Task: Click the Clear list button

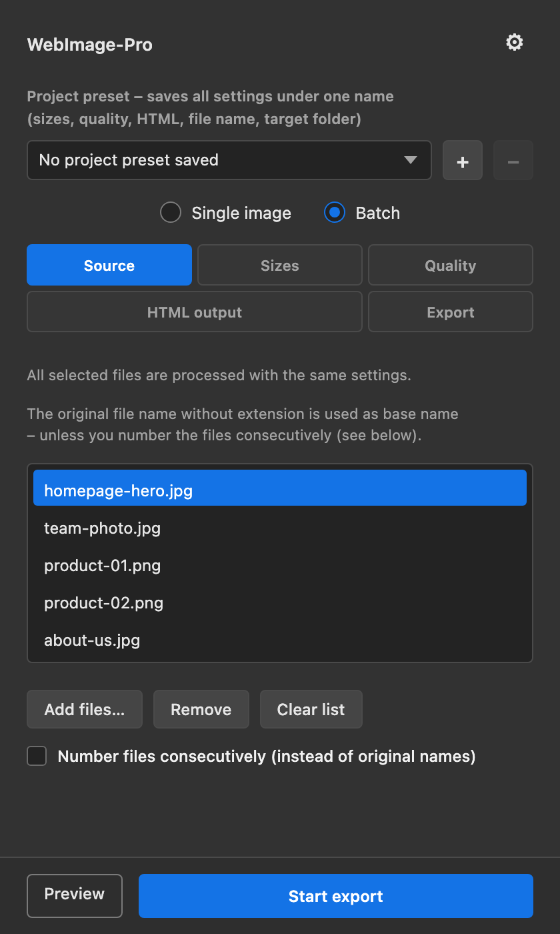Action: [x=311, y=709]
